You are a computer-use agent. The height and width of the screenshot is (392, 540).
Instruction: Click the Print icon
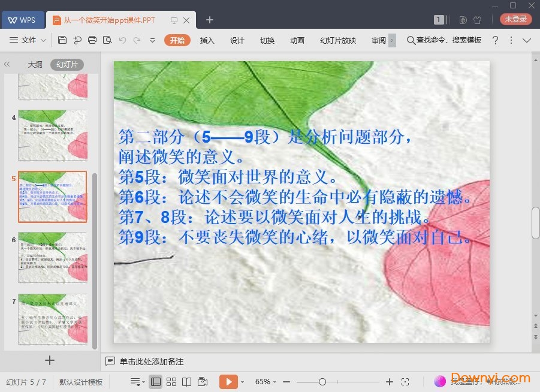[x=92, y=40]
